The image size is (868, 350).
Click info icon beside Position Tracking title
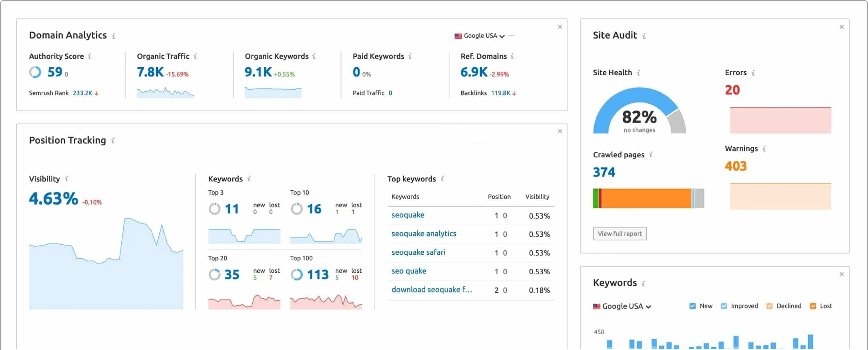tap(113, 141)
